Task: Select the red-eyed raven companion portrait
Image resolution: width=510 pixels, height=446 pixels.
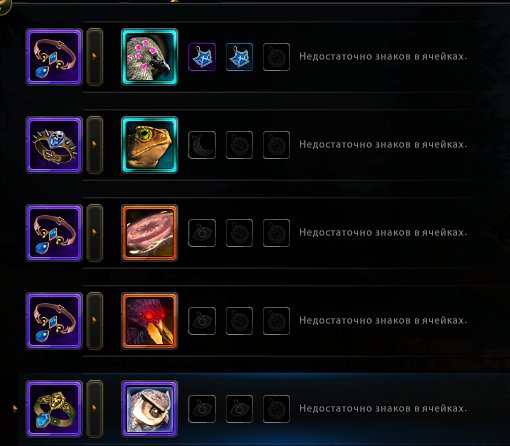Action: 149,321
